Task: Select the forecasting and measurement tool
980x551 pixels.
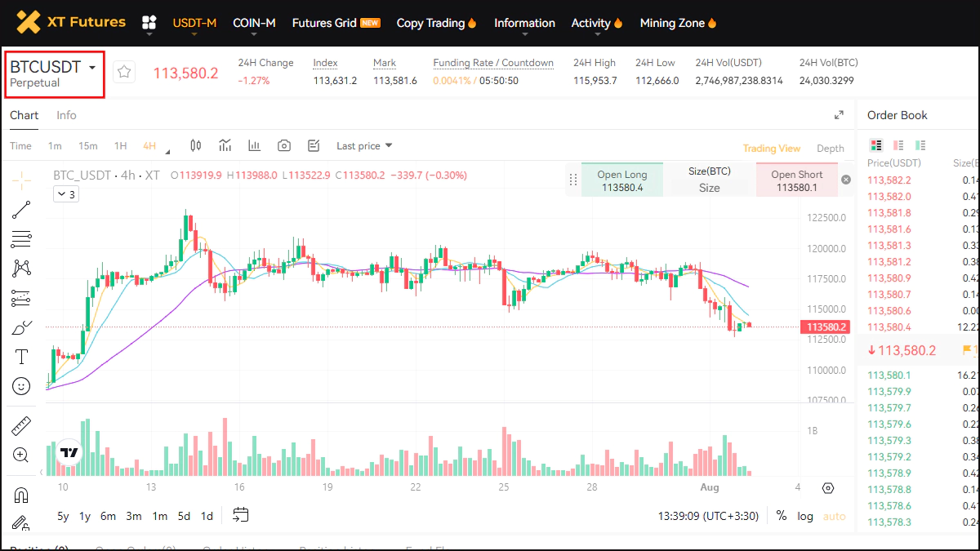Action: click(21, 298)
